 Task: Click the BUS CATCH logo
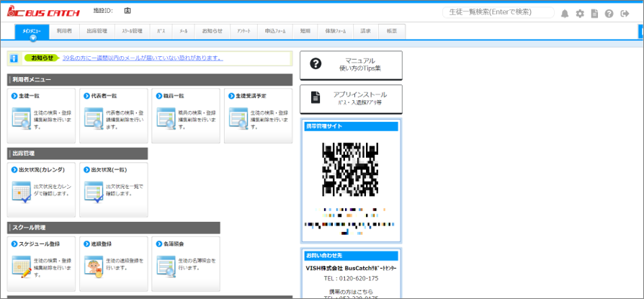coord(43,12)
